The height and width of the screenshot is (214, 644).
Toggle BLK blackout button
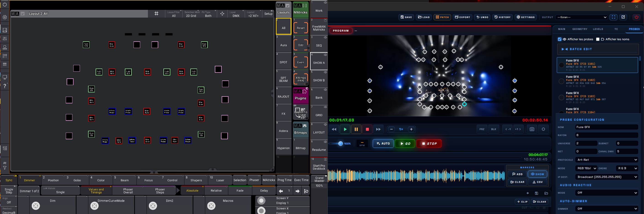tap(494, 129)
